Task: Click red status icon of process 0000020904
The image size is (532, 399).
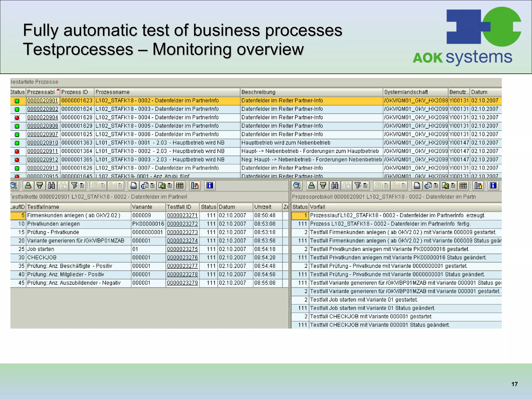Action: pos(17,118)
